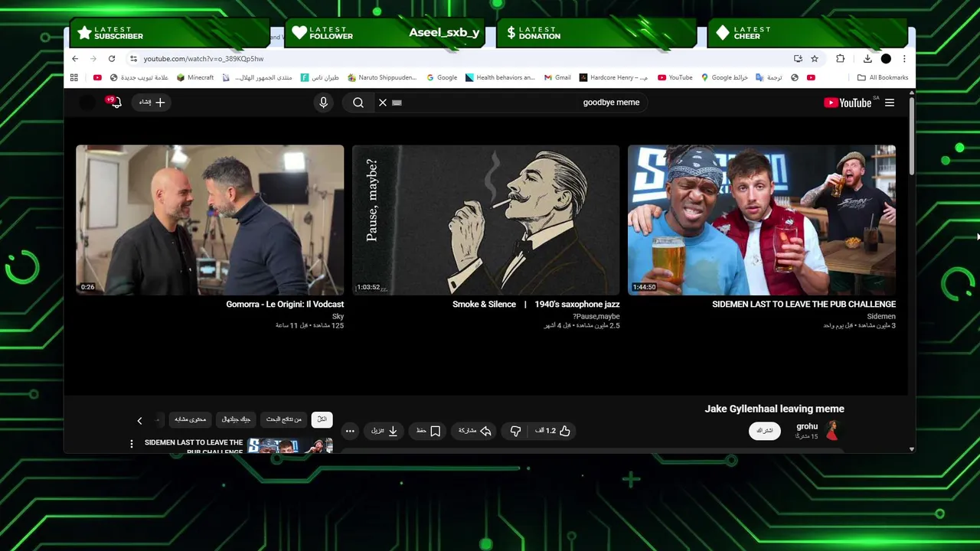This screenshot has height=551, width=980.
Task: Open the browser downloads icon
Action: 867,59
